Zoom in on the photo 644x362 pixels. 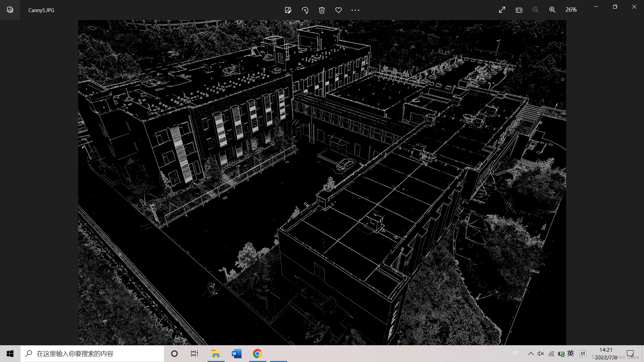552,10
